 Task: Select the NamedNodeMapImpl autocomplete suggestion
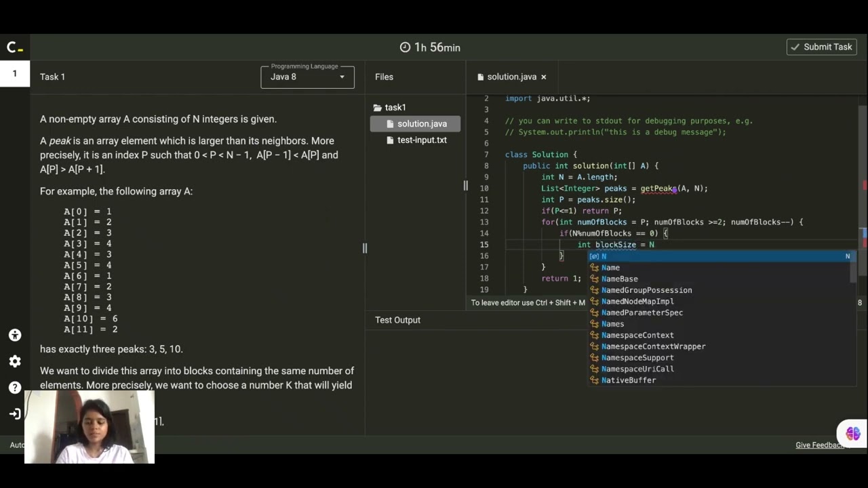click(720, 302)
